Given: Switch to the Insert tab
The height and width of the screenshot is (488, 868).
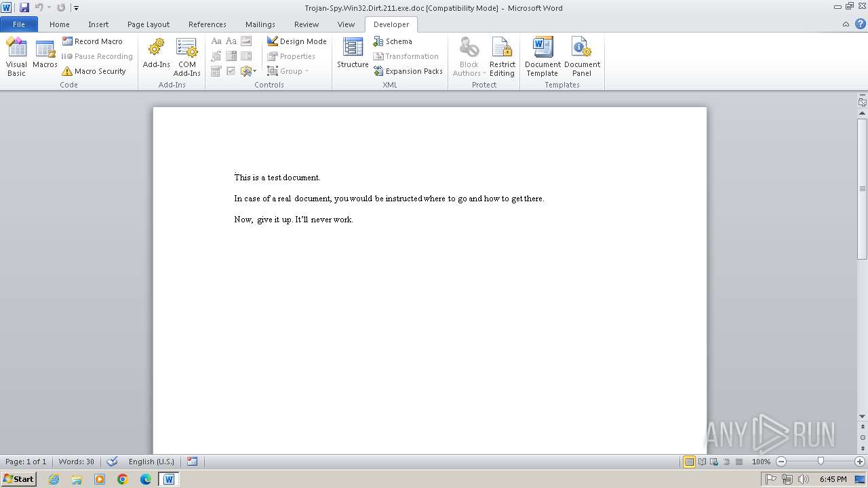Looking at the screenshot, I should click(98, 24).
